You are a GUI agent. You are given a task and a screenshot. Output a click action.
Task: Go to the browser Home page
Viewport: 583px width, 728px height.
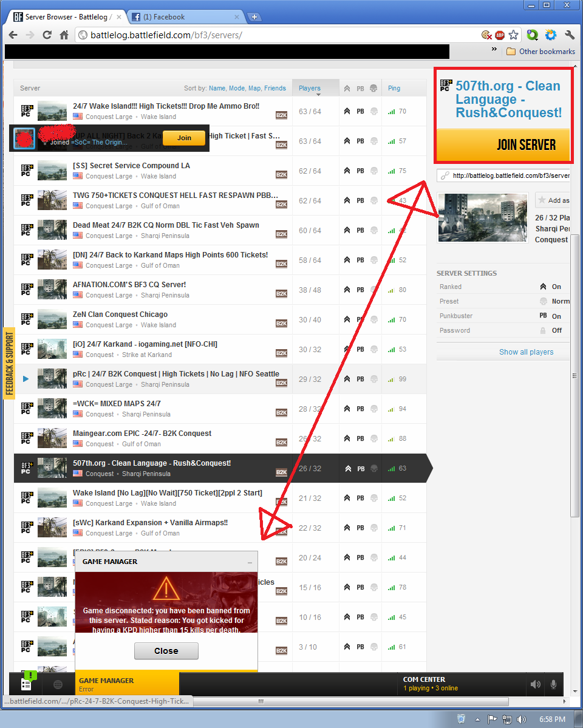64,35
